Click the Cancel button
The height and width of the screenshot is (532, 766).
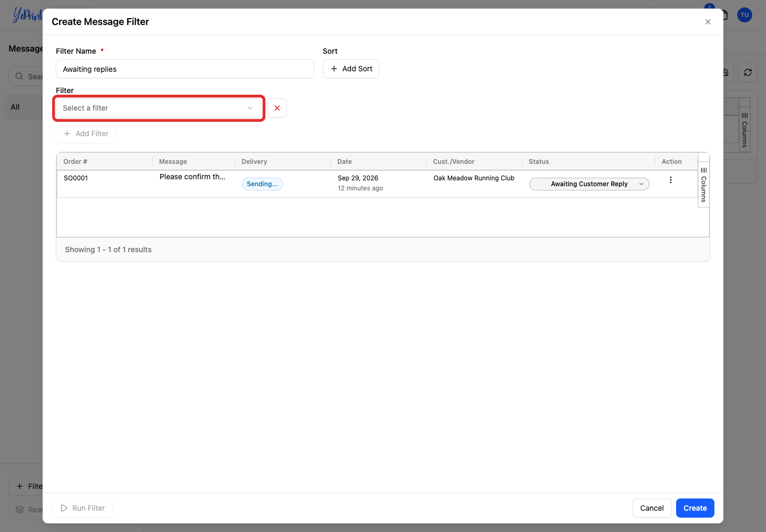tap(652, 508)
